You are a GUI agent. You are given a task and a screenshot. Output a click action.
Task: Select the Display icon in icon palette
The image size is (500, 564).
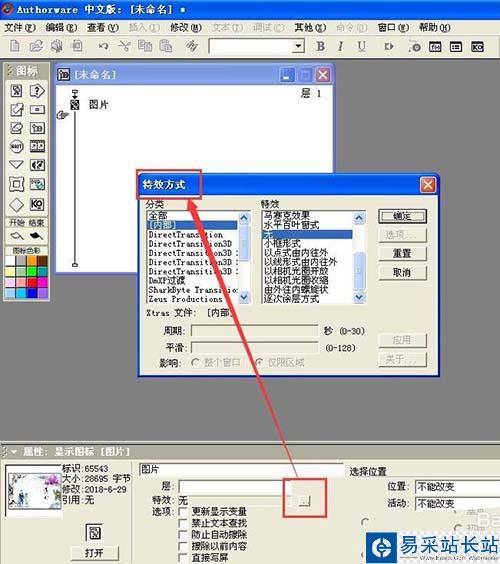pyautogui.click(x=16, y=91)
